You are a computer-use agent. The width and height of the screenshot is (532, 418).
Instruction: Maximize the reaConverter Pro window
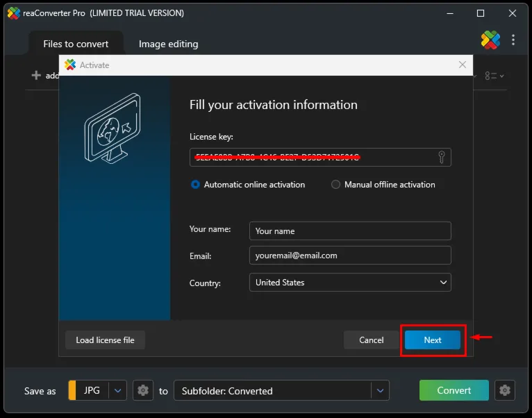pyautogui.click(x=481, y=13)
